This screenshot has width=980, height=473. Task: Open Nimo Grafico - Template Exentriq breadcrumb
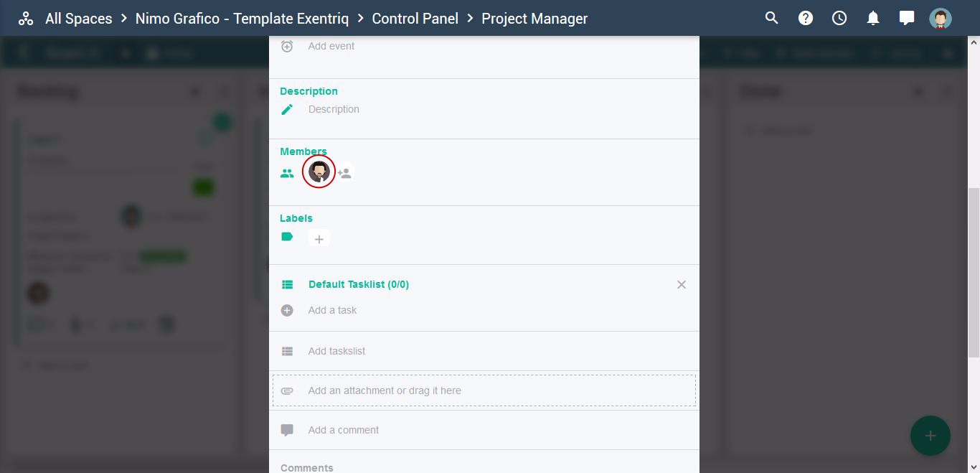(x=242, y=19)
